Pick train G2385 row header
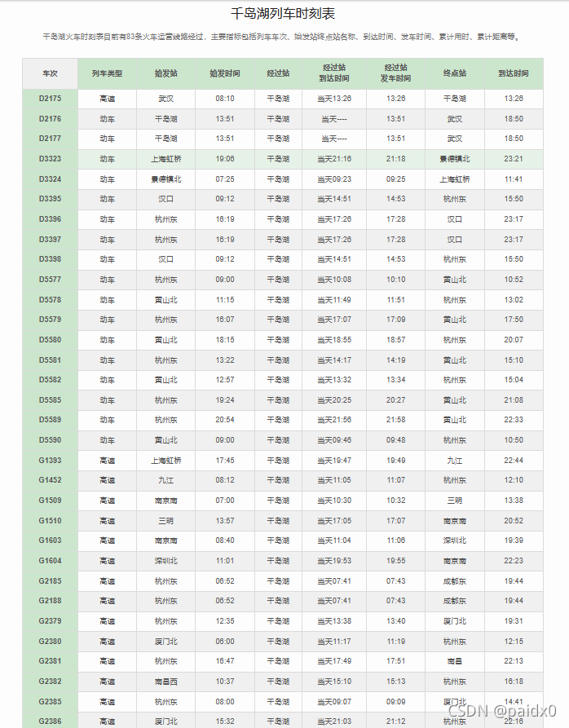 [x=50, y=702]
